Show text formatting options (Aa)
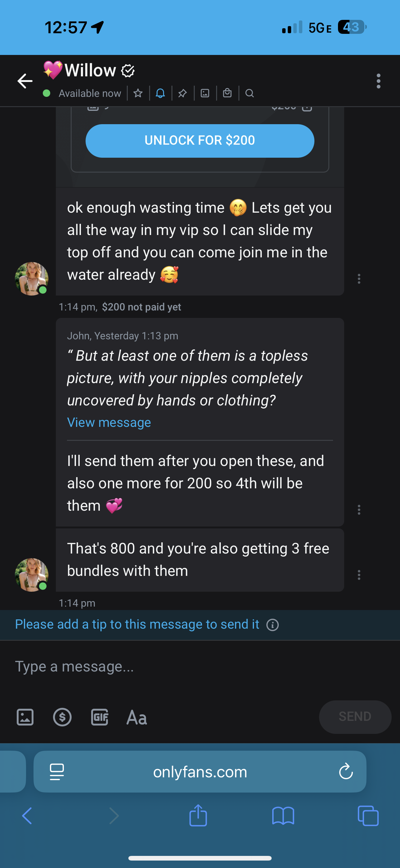The width and height of the screenshot is (400, 868). coord(137,717)
